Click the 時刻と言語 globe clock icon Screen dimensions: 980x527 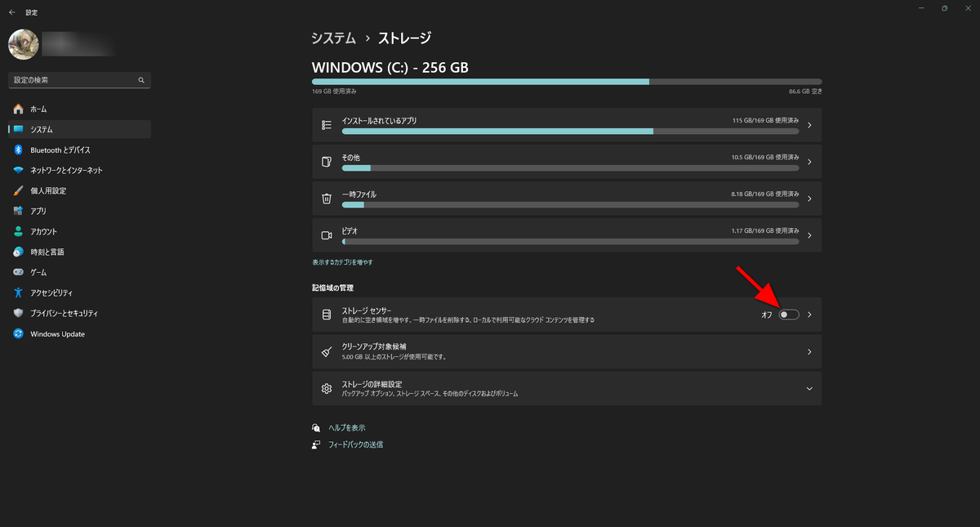pyautogui.click(x=18, y=252)
